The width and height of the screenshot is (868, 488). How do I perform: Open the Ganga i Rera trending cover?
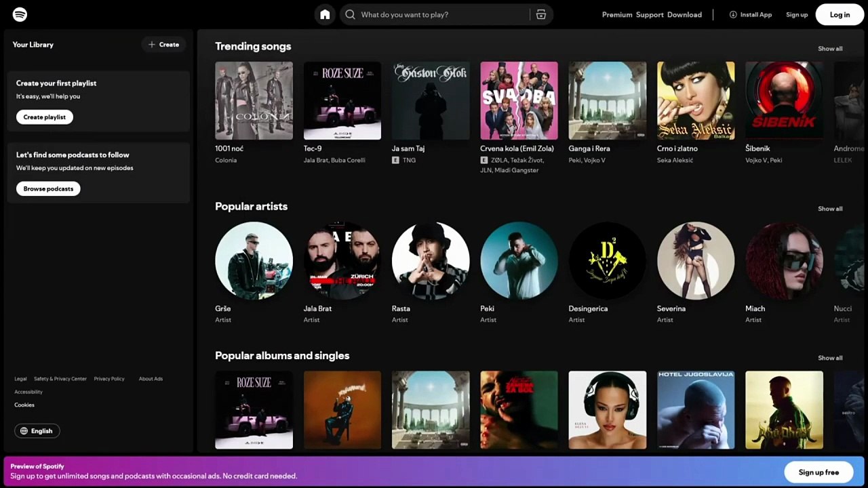click(608, 100)
